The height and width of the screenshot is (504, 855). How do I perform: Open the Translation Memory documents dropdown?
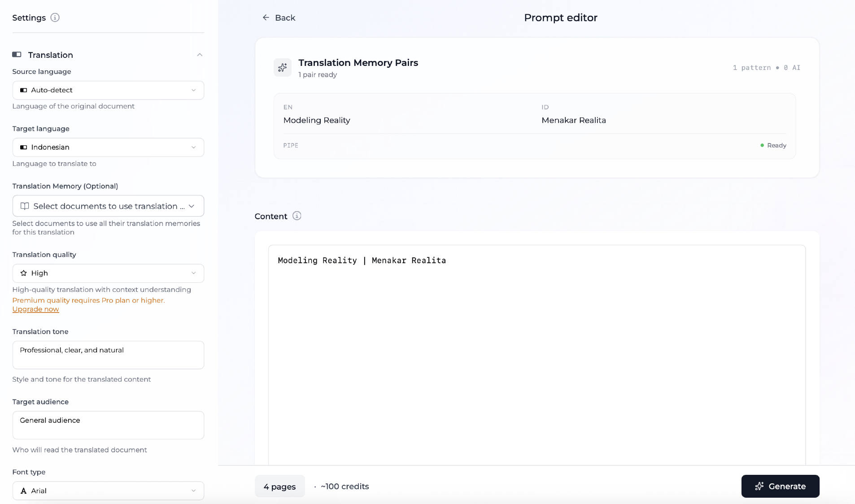[x=108, y=206]
